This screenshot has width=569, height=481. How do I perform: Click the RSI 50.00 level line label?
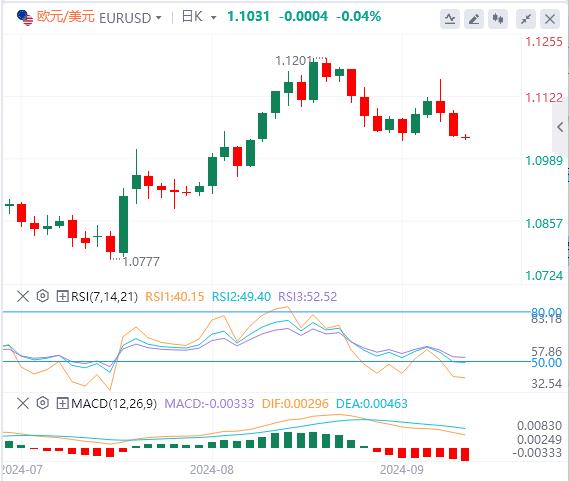(547, 362)
